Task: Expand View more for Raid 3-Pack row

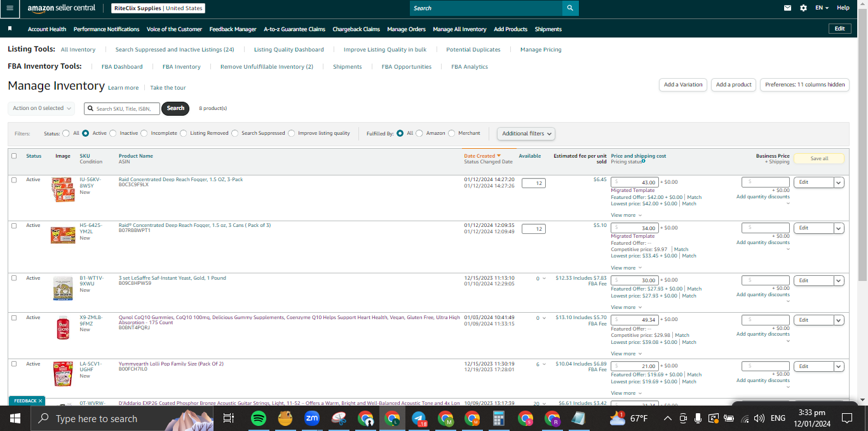Action: coord(626,215)
